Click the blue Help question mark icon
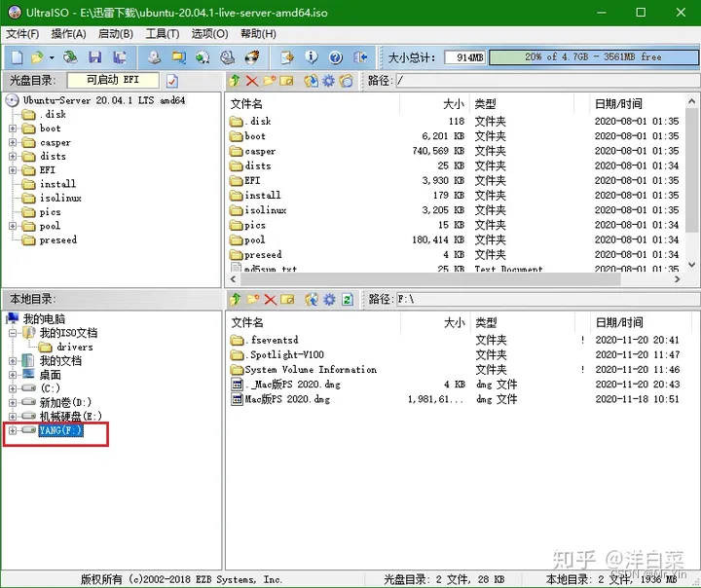Screen dimensions: 701x588 335,57
